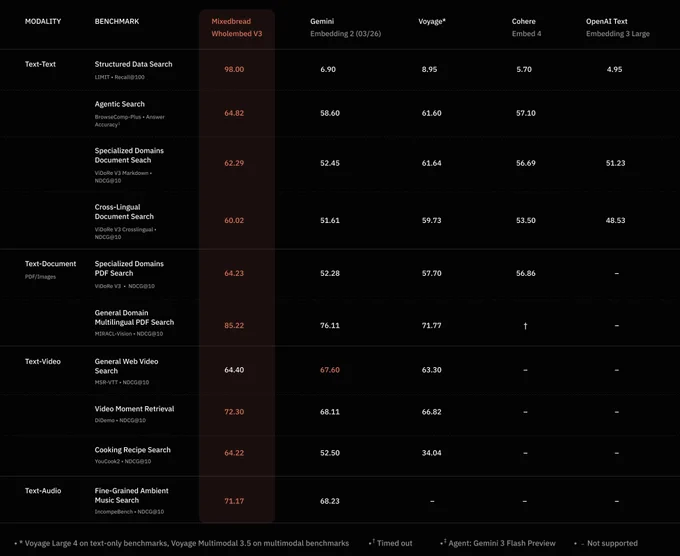Select the Text-Document modality label
This screenshot has width=680, height=556.
click(50, 264)
